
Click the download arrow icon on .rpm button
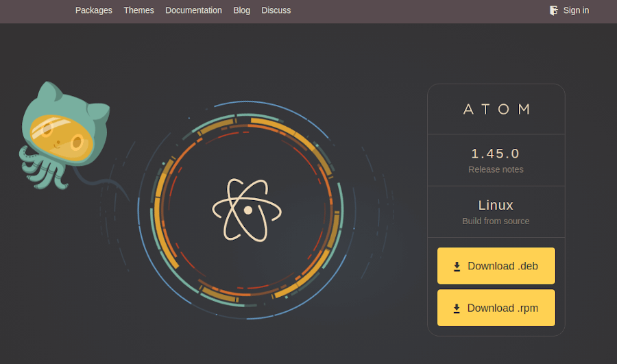click(457, 309)
